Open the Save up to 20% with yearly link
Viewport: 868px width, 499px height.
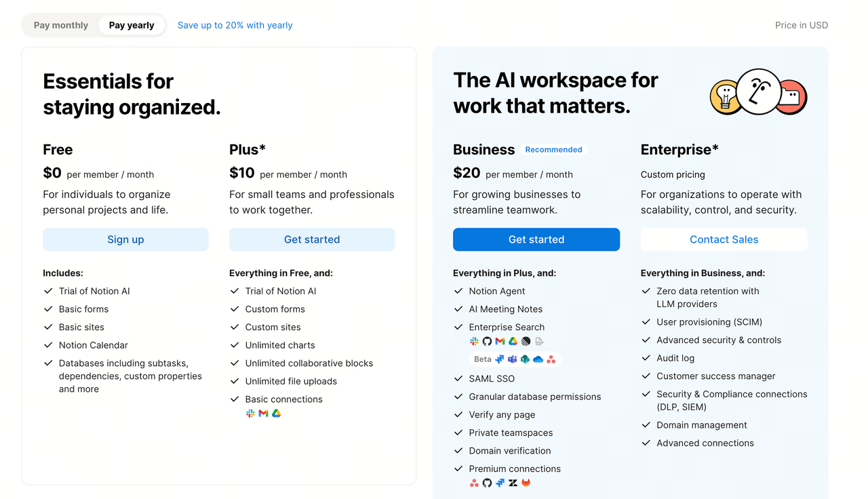pos(235,25)
